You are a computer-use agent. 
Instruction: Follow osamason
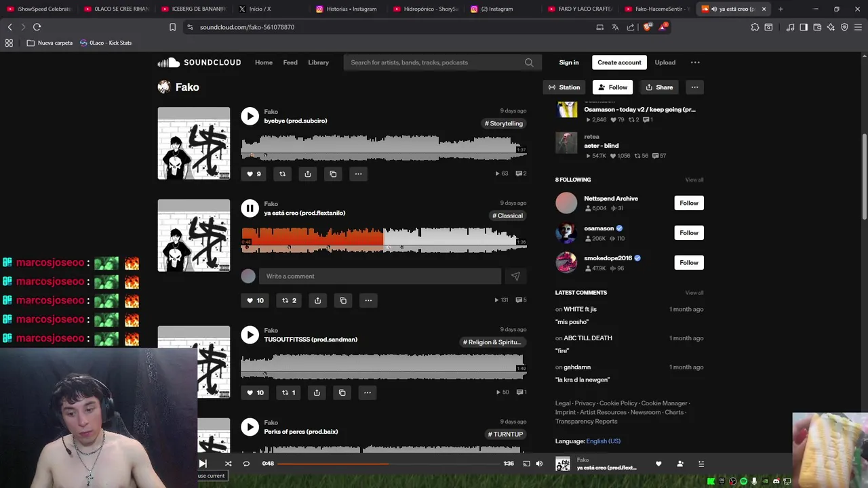pos(689,232)
